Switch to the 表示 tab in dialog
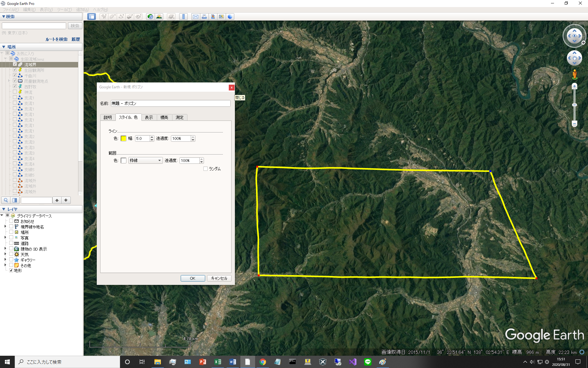The height and width of the screenshot is (368, 588). [149, 117]
